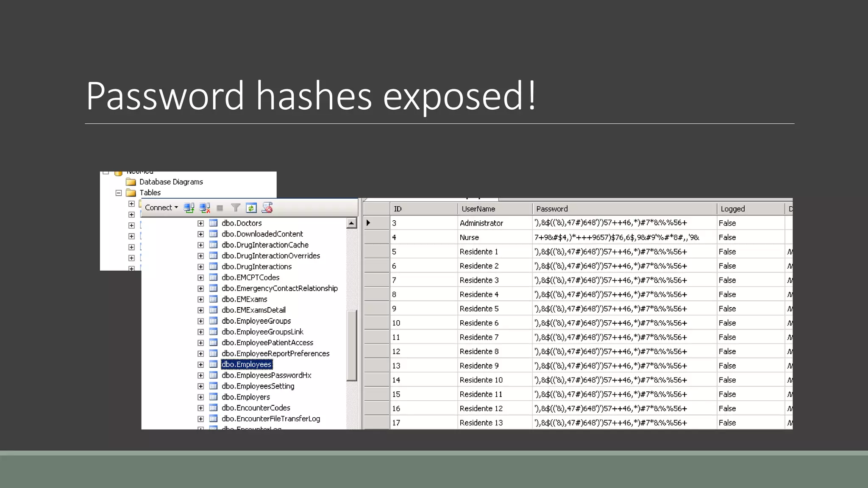Click the script delete icon with red X
This screenshot has height=488, width=868.
click(x=267, y=208)
